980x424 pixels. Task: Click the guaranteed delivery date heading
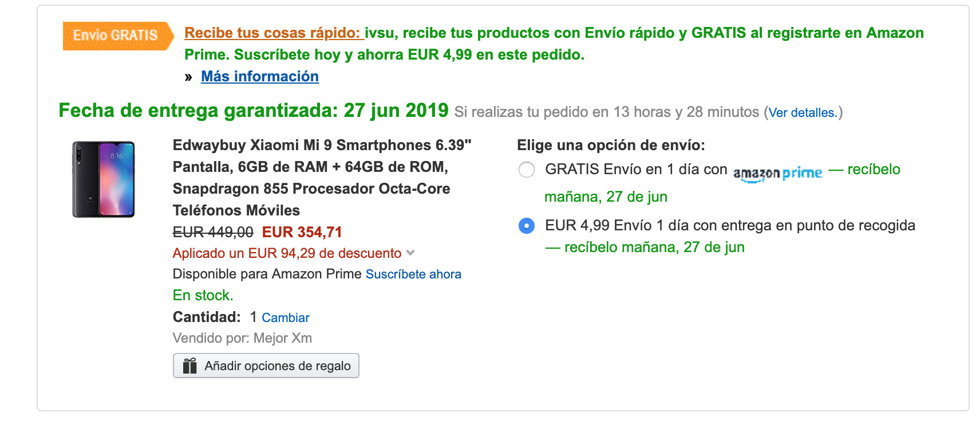253,111
